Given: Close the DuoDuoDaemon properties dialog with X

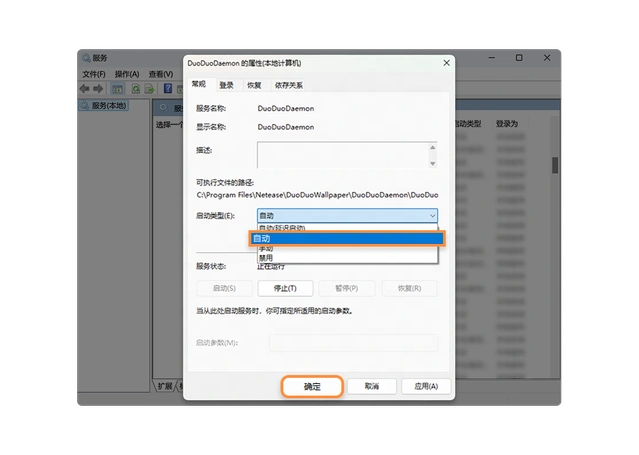Looking at the screenshot, I should [436, 64].
